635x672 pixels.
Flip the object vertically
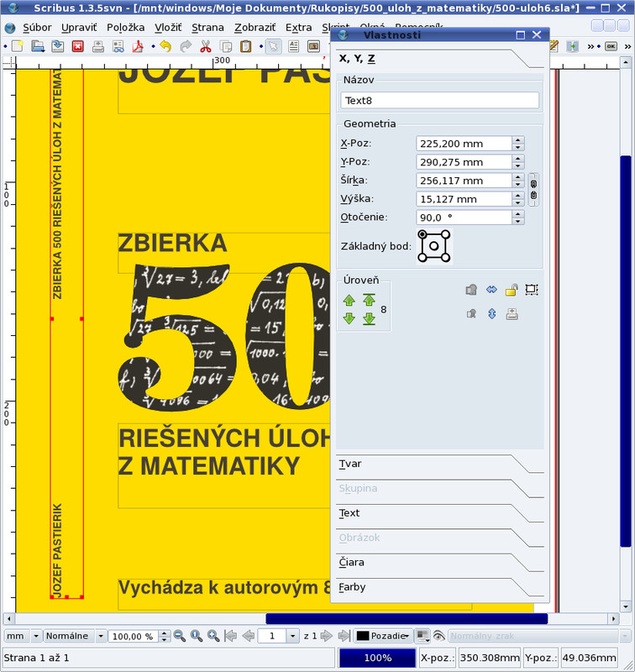(x=491, y=313)
